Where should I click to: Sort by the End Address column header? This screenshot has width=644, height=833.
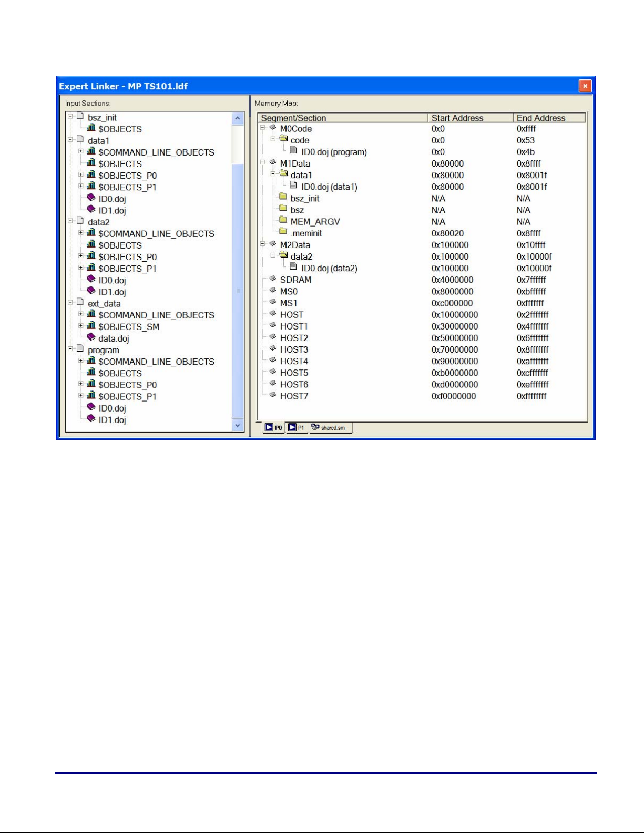549,118
